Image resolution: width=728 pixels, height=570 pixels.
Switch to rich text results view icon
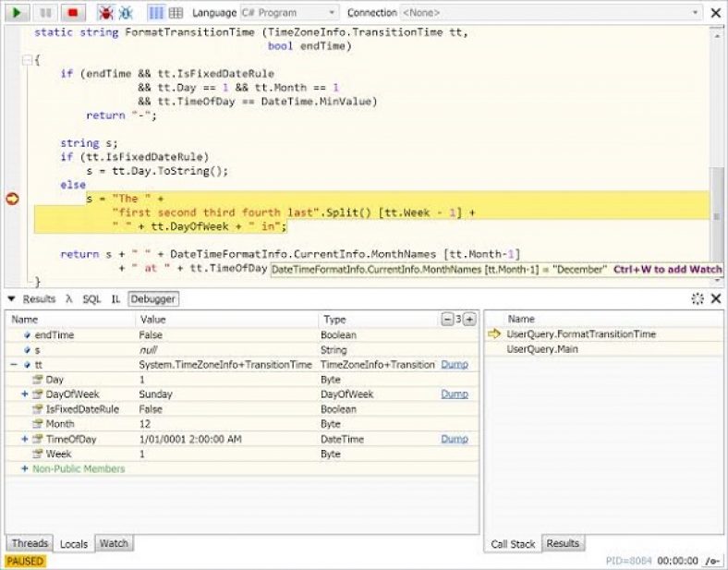[x=156, y=13]
